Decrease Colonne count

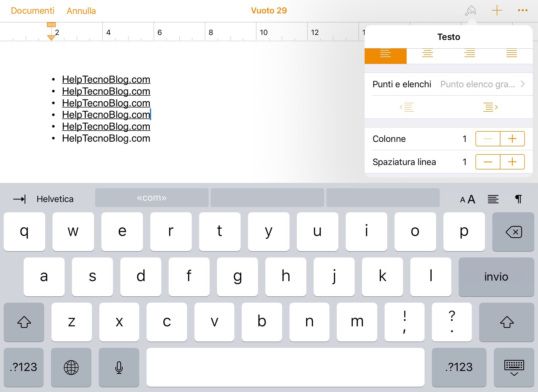pyautogui.click(x=488, y=139)
